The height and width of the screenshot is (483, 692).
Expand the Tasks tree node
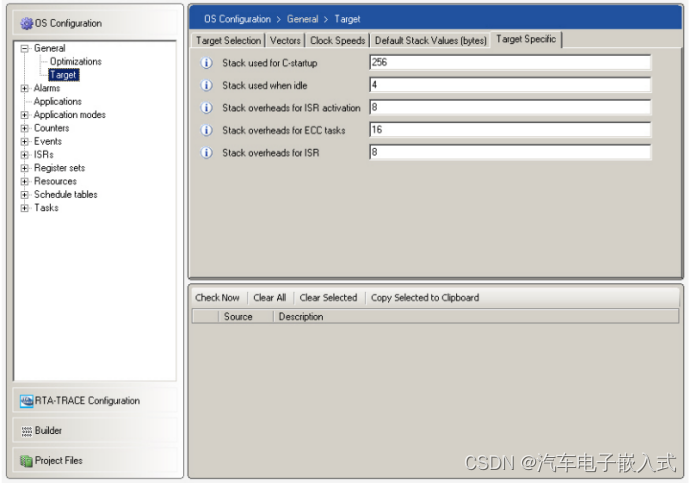pos(25,208)
